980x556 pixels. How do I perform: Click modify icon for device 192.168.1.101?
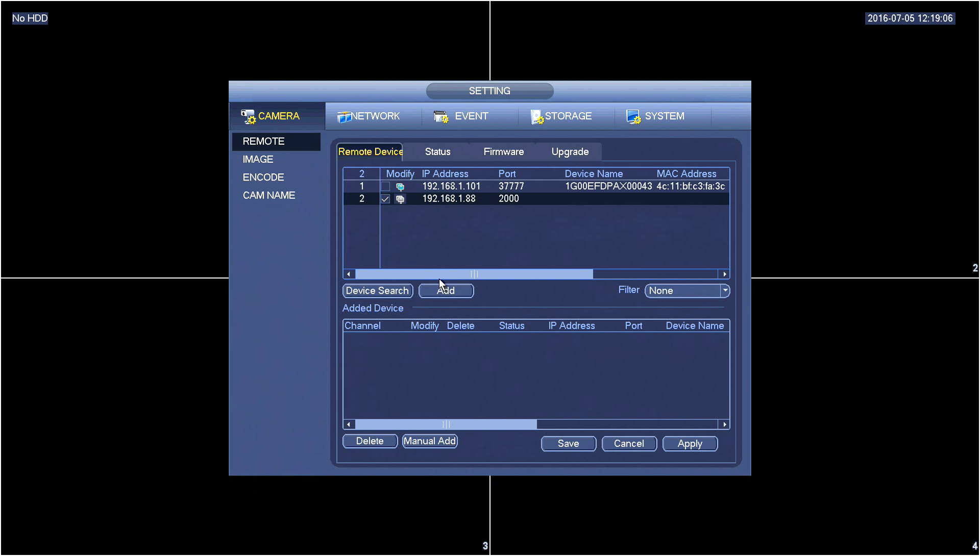pyautogui.click(x=400, y=187)
